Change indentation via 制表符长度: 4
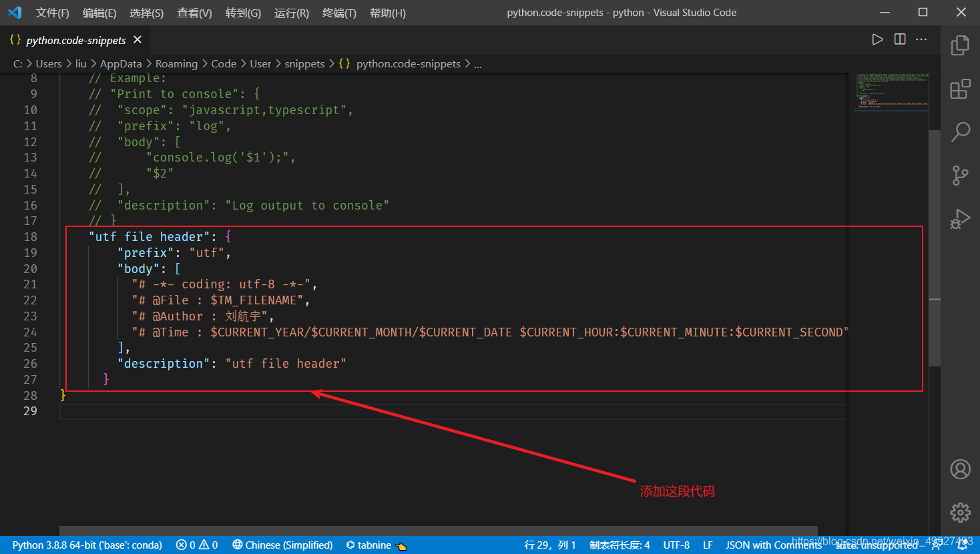The height and width of the screenshot is (554, 980). (x=620, y=545)
